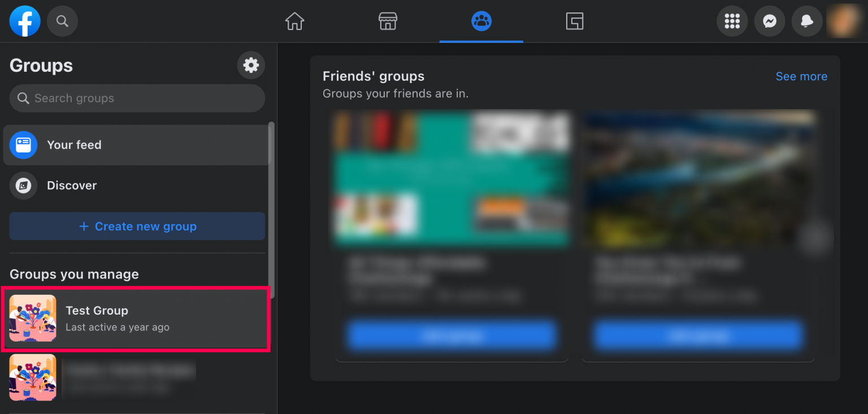
Task: Open the search magnifier in the top bar
Action: (62, 21)
